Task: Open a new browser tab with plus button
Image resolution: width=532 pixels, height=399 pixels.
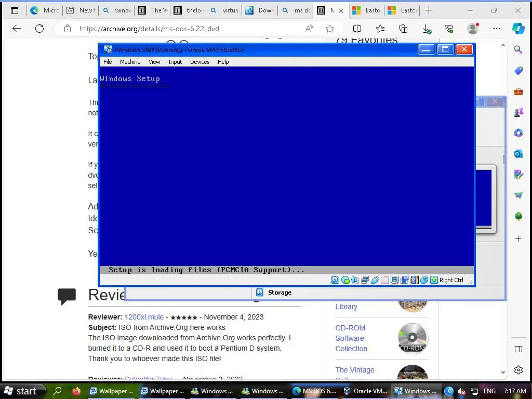Action: click(429, 10)
